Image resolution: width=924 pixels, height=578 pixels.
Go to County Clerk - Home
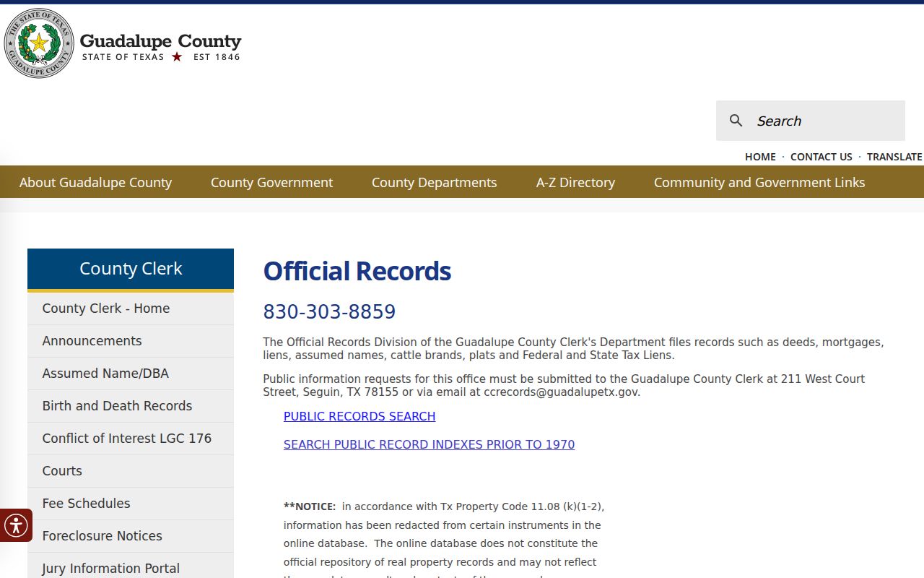click(131, 309)
